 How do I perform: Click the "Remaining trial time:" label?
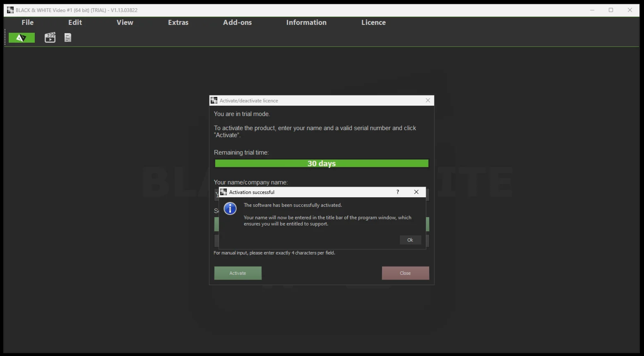(241, 153)
